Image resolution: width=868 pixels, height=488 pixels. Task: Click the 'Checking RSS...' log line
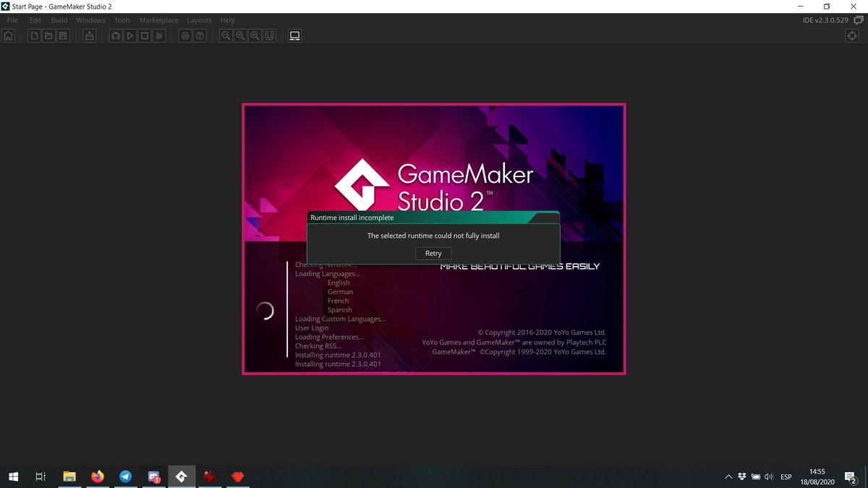tap(319, 346)
